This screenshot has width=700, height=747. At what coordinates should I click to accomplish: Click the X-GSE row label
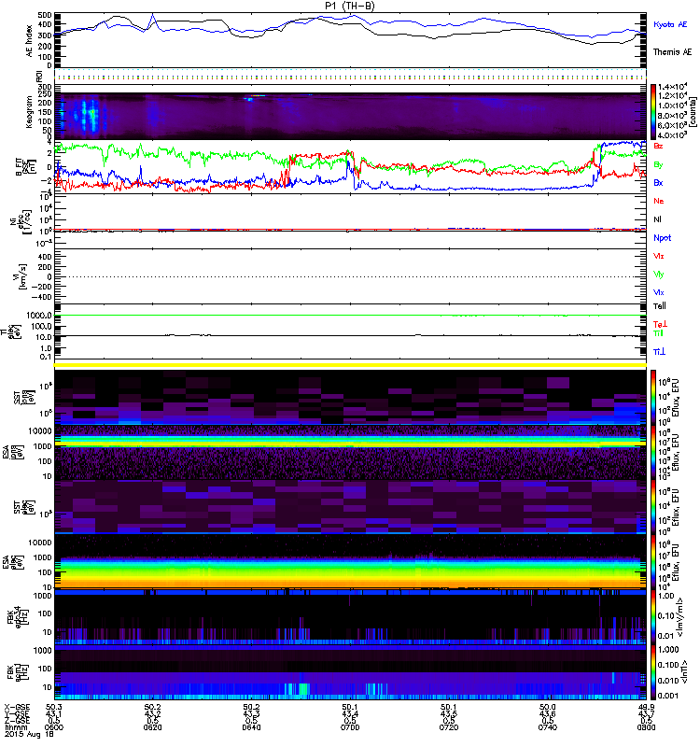[x=16, y=707]
